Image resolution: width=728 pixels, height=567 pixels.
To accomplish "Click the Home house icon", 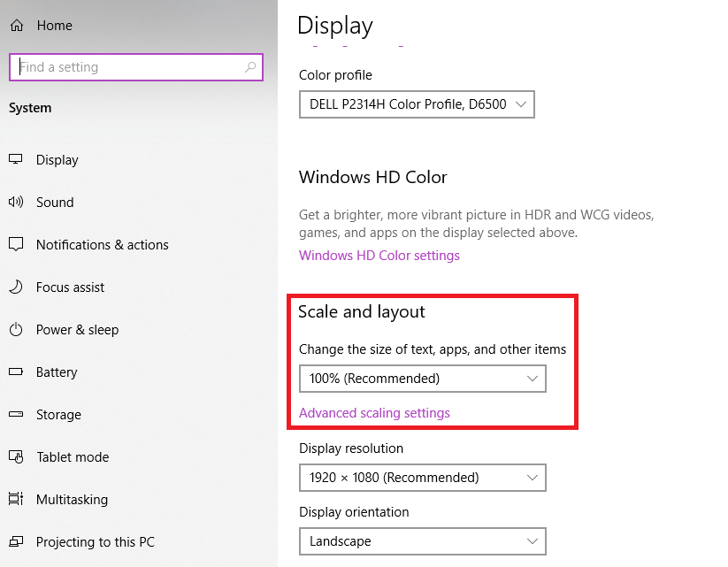I will (16, 27).
